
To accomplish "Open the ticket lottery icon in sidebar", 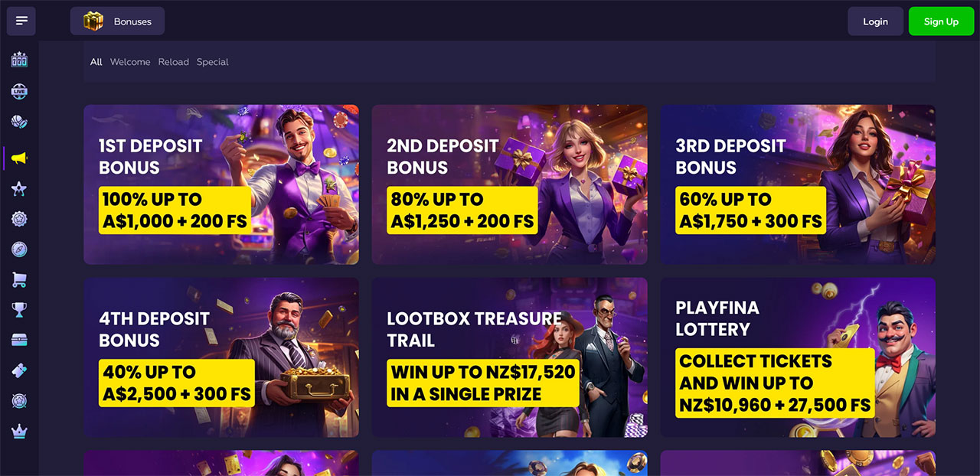I will click(19, 370).
